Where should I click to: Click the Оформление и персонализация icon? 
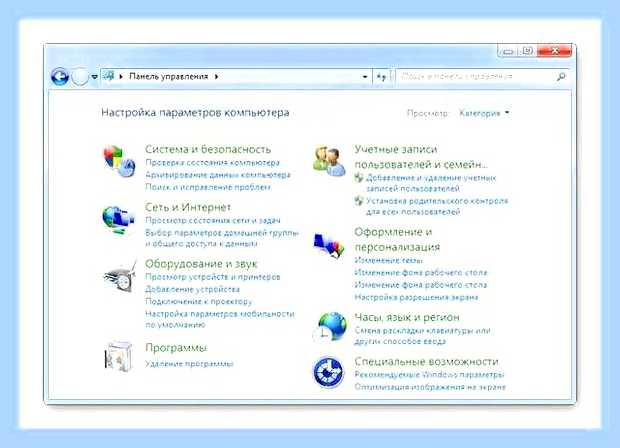point(328,245)
